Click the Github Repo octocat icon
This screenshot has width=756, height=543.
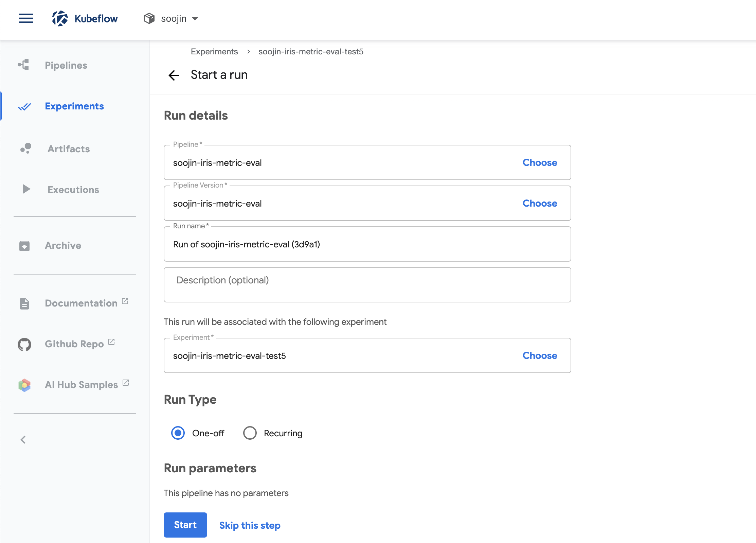(24, 344)
